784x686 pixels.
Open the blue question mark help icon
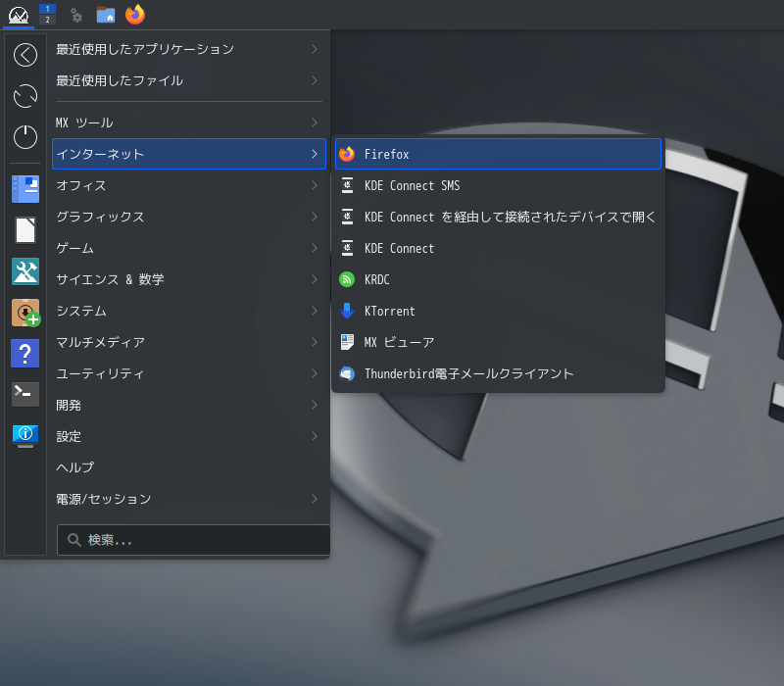click(25, 354)
